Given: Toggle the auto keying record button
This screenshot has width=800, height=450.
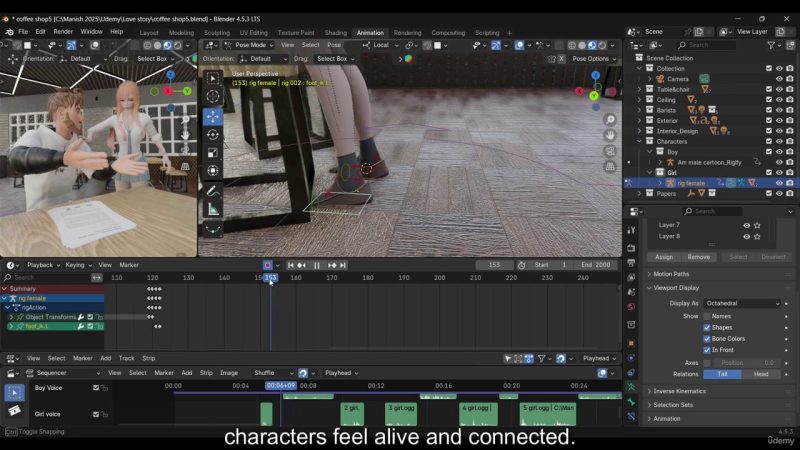Looking at the screenshot, I should [268, 265].
